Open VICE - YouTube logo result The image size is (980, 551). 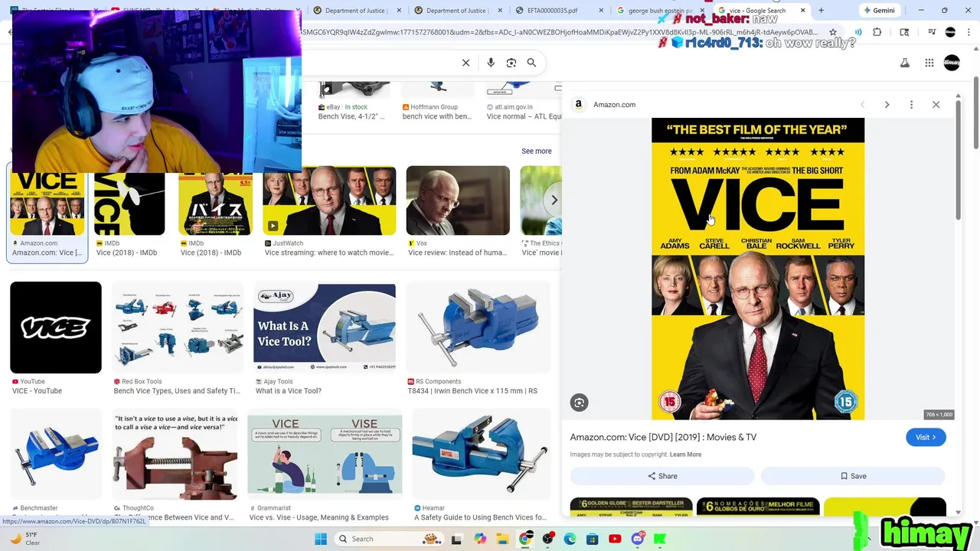[56, 328]
